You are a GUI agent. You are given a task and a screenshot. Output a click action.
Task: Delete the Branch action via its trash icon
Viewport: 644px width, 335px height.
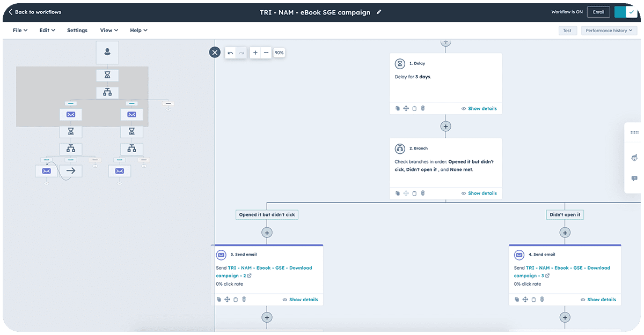click(422, 193)
